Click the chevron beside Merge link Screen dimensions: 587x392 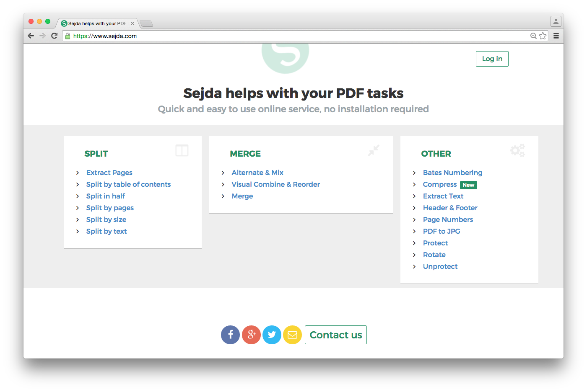tap(223, 196)
